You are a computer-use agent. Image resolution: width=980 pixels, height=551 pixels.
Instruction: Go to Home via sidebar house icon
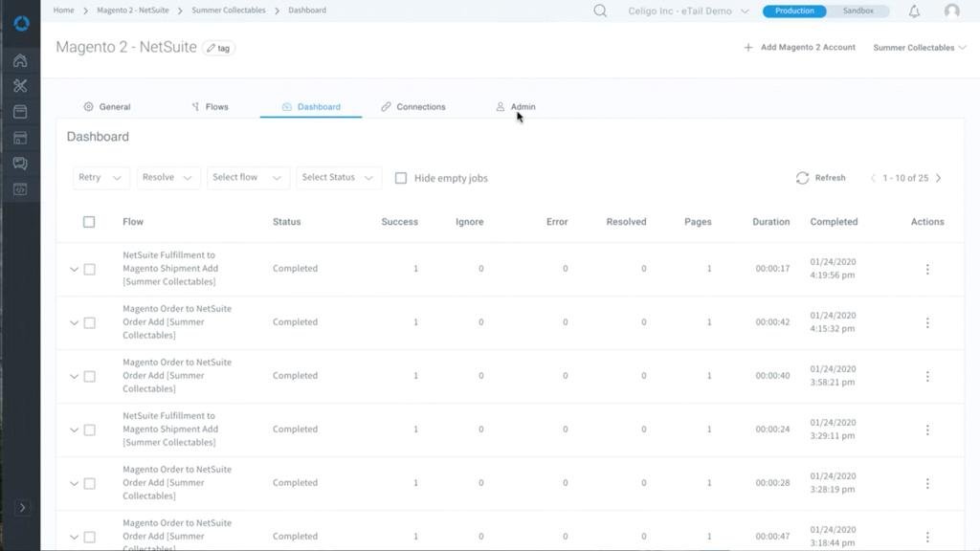point(20,60)
